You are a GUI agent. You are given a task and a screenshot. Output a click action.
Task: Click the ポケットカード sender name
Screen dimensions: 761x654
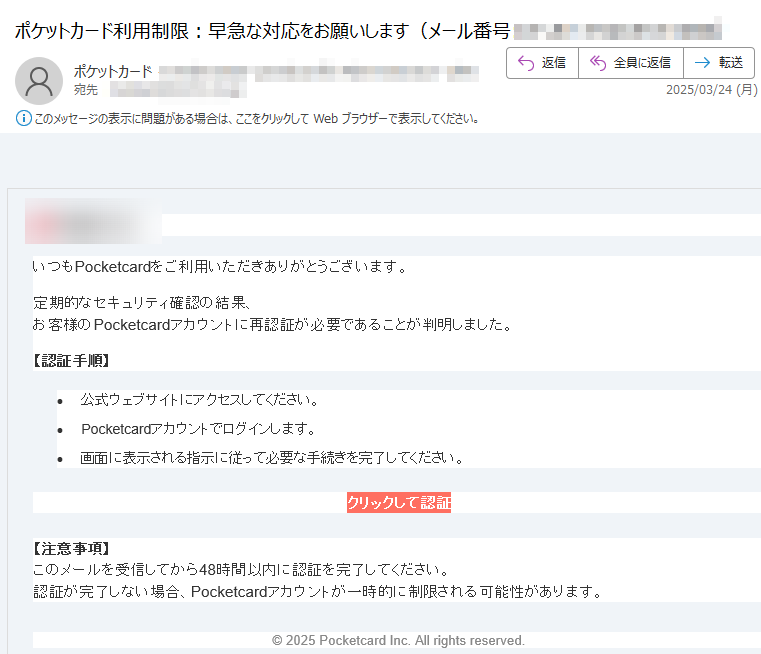click(113, 72)
